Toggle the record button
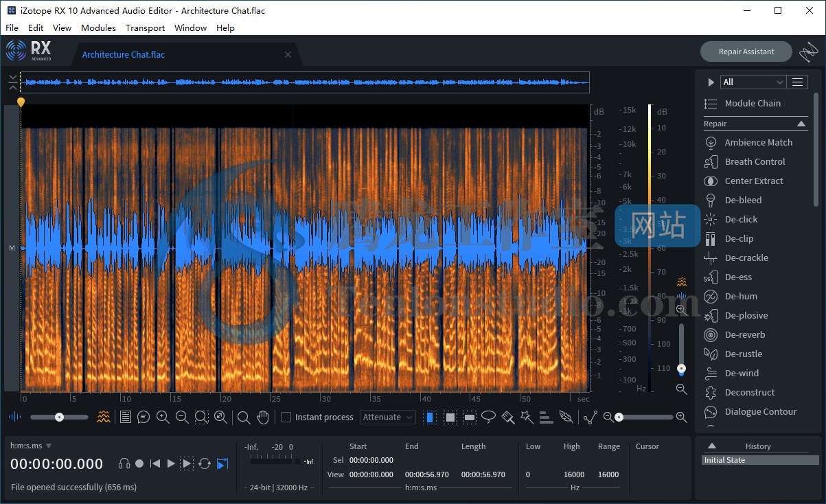 tap(139, 463)
